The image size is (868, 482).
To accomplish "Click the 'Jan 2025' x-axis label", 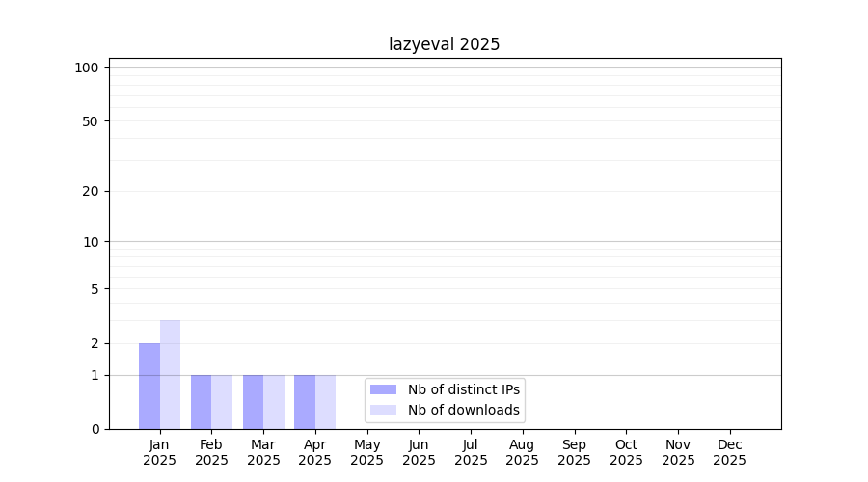I will 159,452.
